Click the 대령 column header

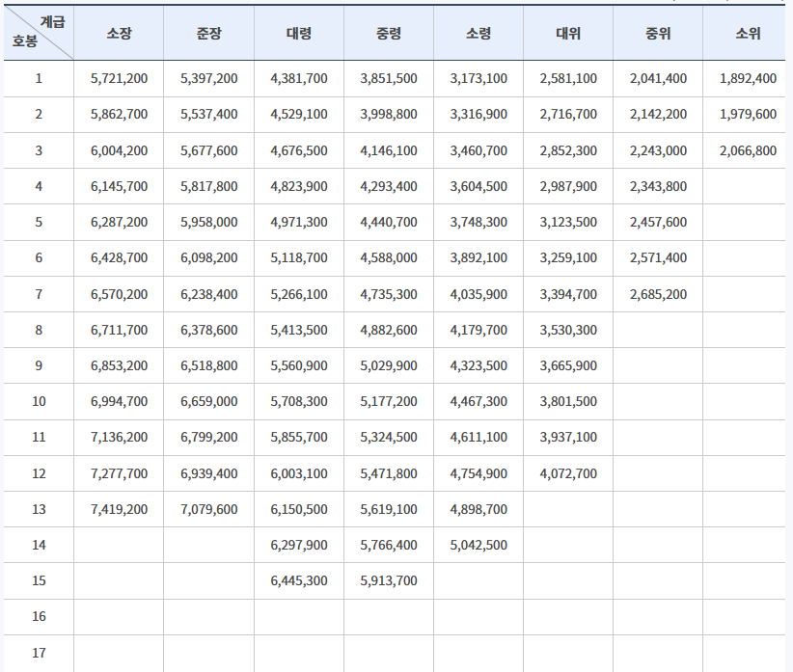coord(299,34)
